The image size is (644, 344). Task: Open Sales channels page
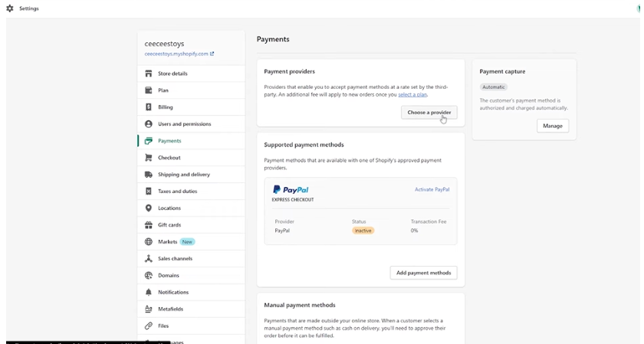pyautogui.click(x=191, y=259)
